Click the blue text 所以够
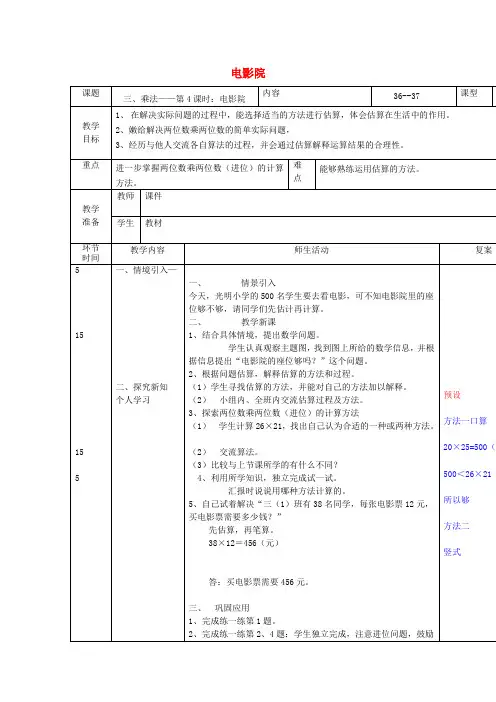The width and height of the screenshot is (496, 702). tap(457, 500)
